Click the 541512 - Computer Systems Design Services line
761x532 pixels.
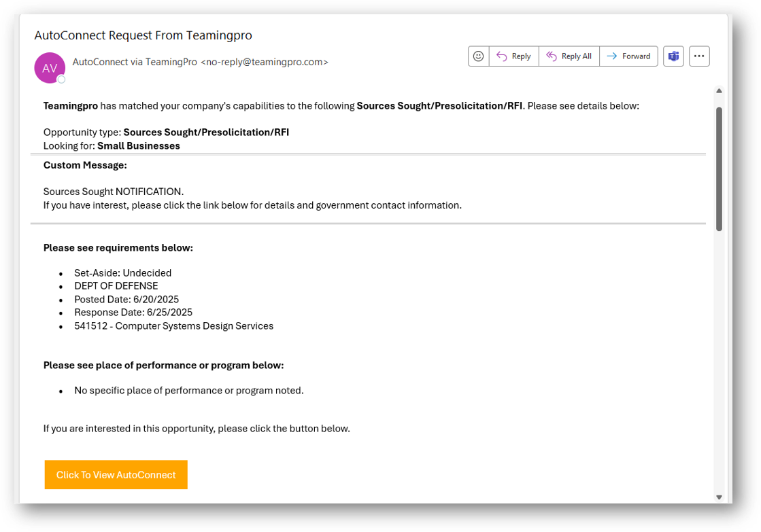[x=173, y=326]
